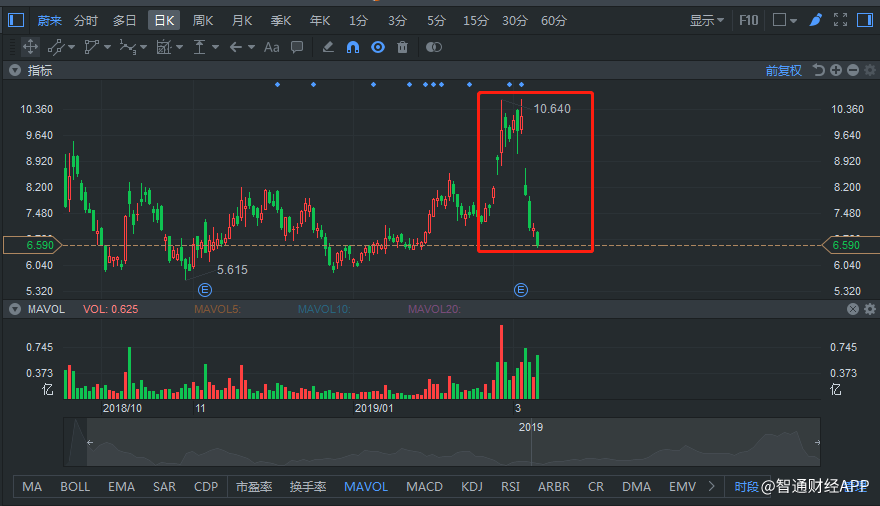Open F10 company information
Image resolution: width=880 pixels, height=506 pixels.
coord(748,20)
